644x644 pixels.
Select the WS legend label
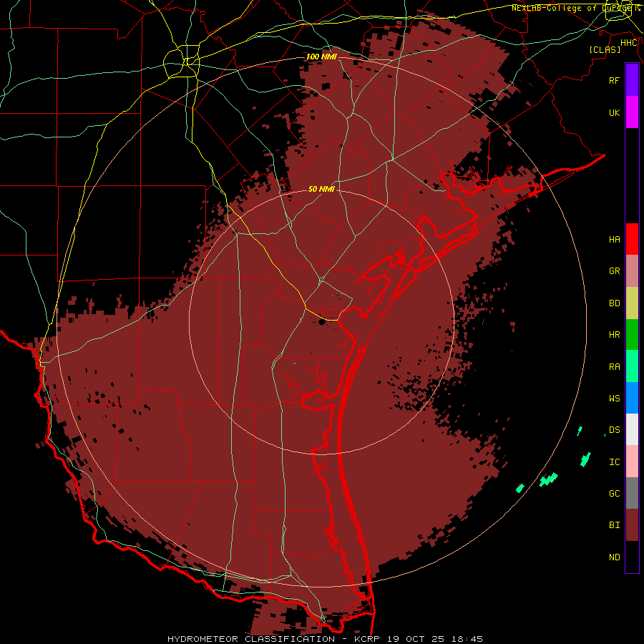pyautogui.click(x=614, y=398)
